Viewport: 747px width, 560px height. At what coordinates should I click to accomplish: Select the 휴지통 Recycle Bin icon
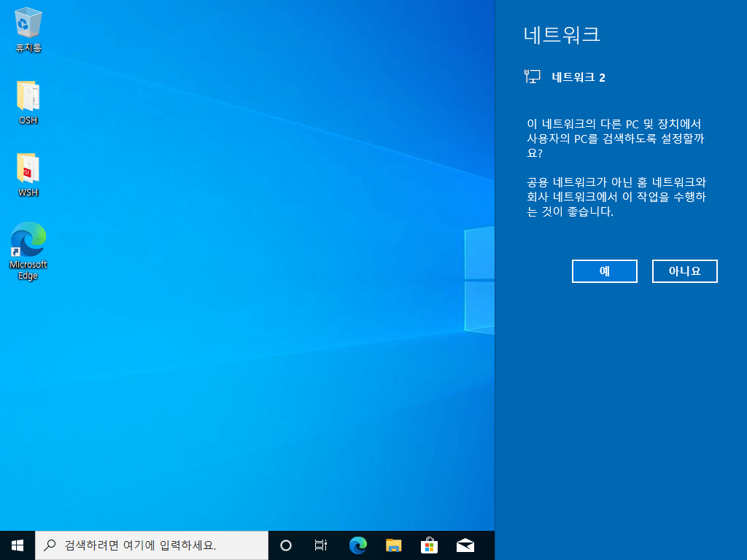[x=28, y=29]
